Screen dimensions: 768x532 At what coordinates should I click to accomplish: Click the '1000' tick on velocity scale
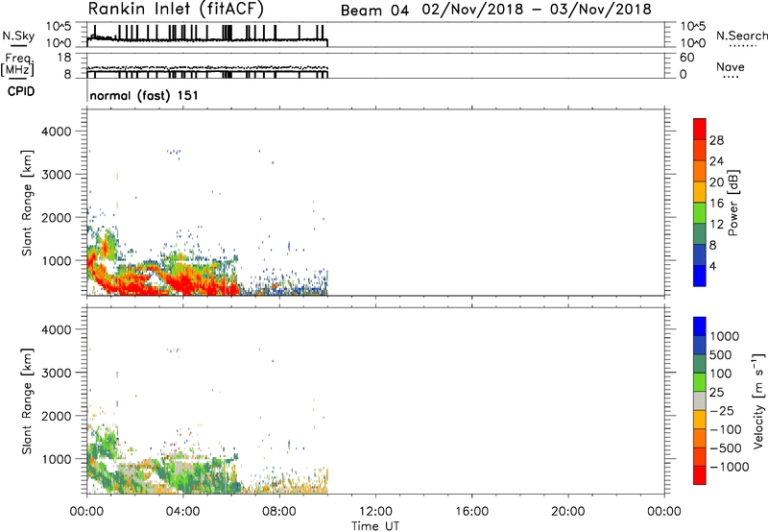coord(725,336)
